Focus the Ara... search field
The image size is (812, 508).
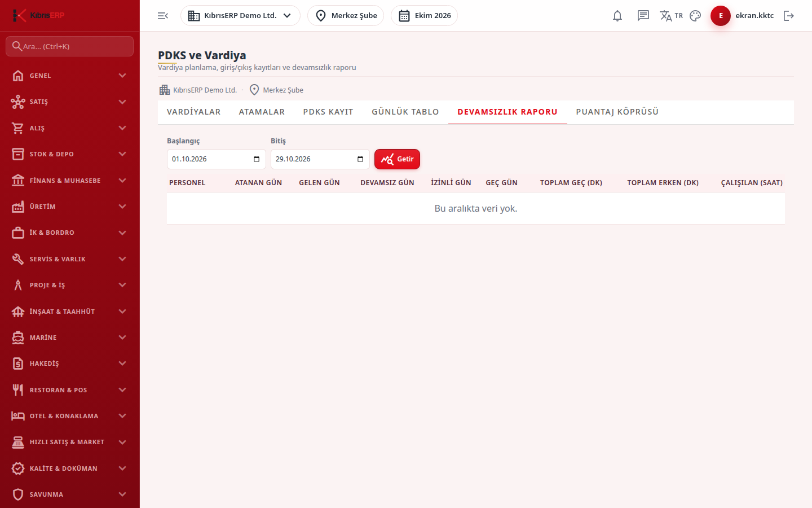click(69, 46)
